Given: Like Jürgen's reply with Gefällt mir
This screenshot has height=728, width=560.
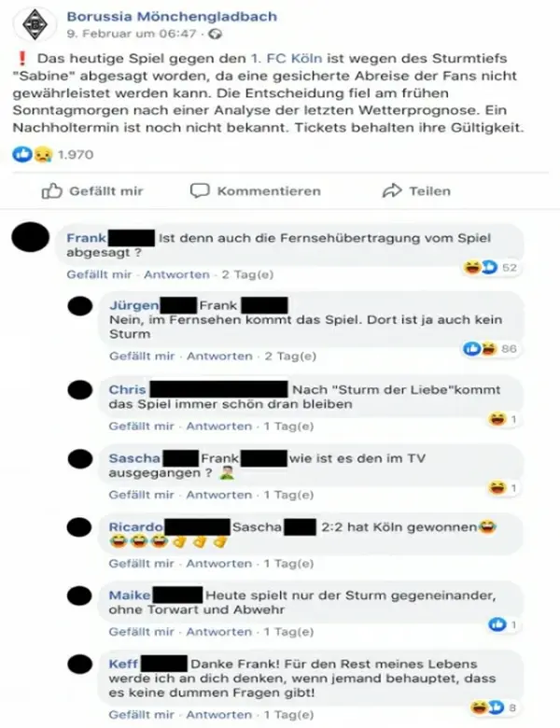Looking at the screenshot, I should (x=142, y=357).
